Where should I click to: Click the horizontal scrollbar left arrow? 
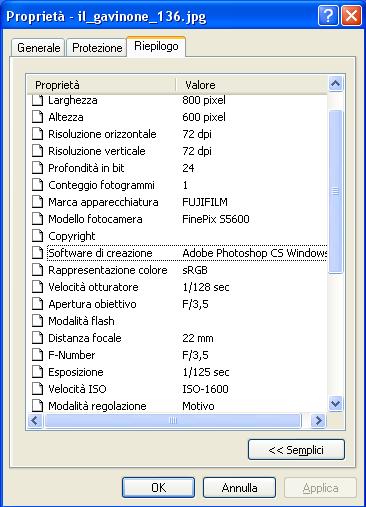point(35,421)
